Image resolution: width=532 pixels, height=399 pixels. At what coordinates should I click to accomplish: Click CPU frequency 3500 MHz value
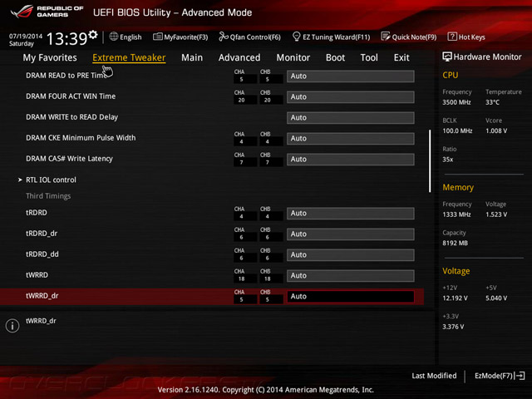456,102
